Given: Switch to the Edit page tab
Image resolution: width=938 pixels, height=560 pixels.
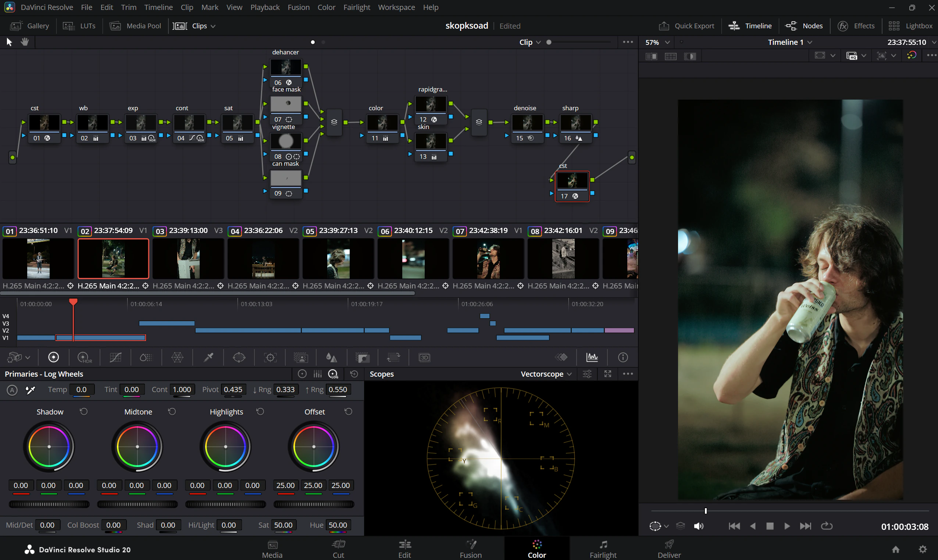Looking at the screenshot, I should [404, 549].
